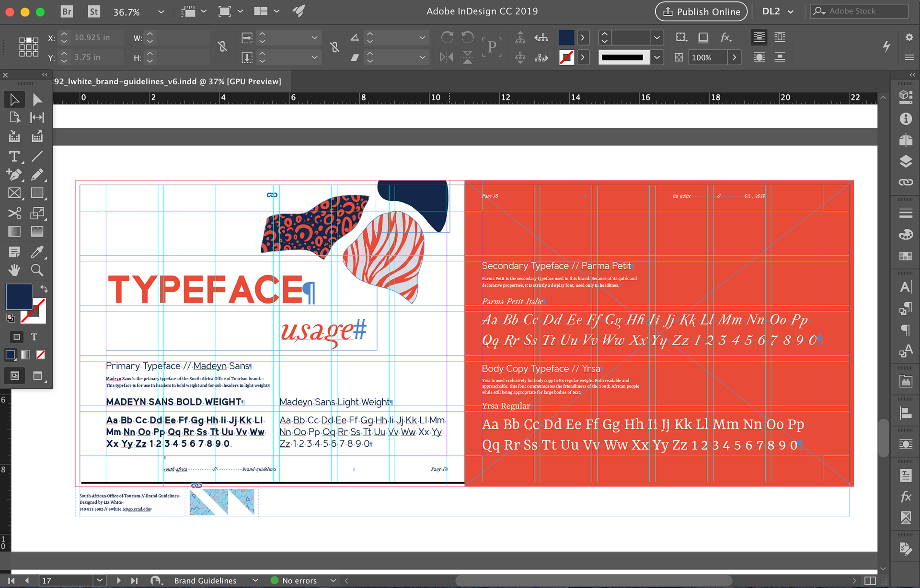Image resolution: width=920 pixels, height=588 pixels.
Task: Select the Note tool
Action: 14,252
